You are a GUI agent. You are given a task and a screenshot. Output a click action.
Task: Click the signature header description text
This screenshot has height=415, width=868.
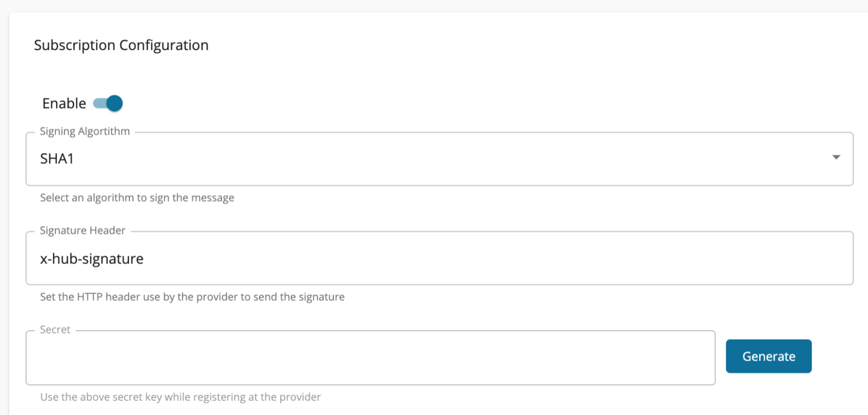pos(191,297)
